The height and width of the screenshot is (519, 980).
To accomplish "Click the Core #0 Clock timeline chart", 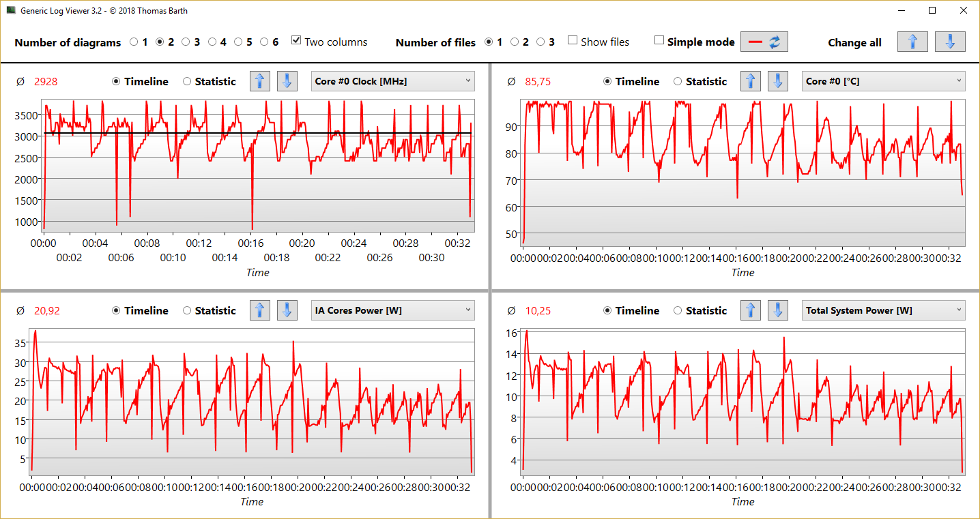I will click(258, 166).
